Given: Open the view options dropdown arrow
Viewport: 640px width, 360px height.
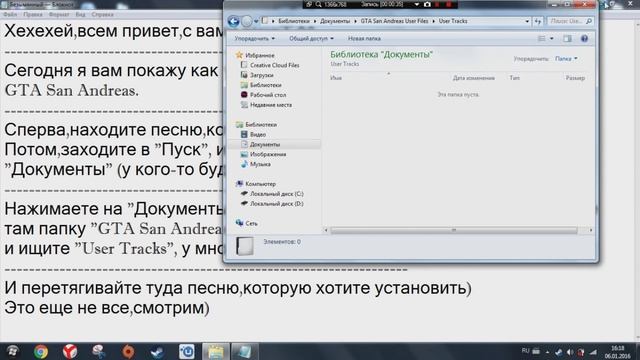Looking at the screenshot, I should coord(551,38).
